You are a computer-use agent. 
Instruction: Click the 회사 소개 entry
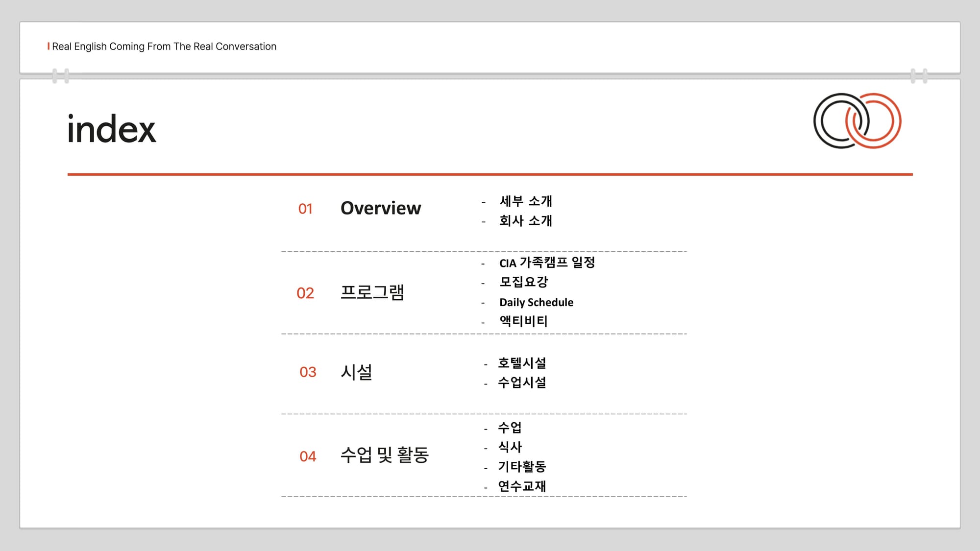pos(525,221)
